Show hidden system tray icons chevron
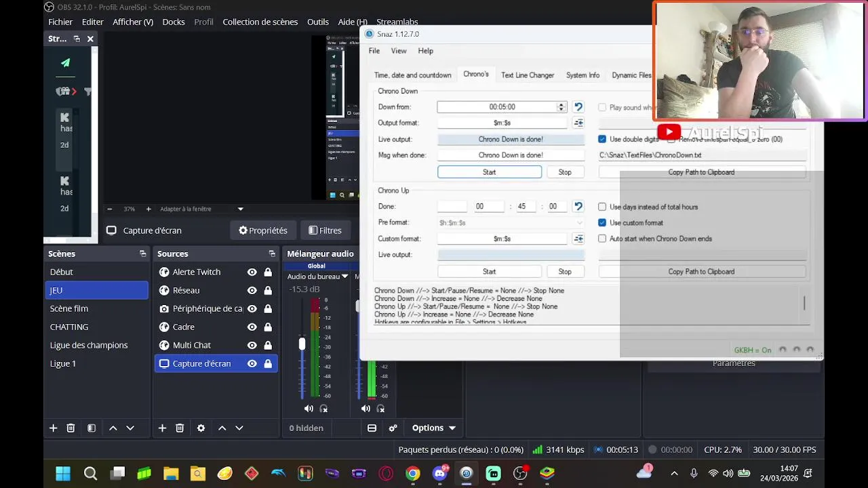This screenshot has width=868, height=488. click(x=674, y=473)
